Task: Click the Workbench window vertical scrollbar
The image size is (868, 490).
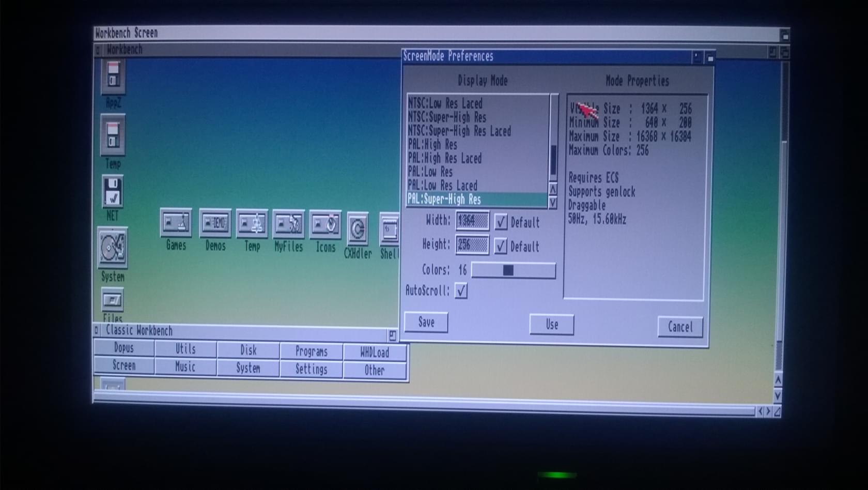Action: (782, 216)
